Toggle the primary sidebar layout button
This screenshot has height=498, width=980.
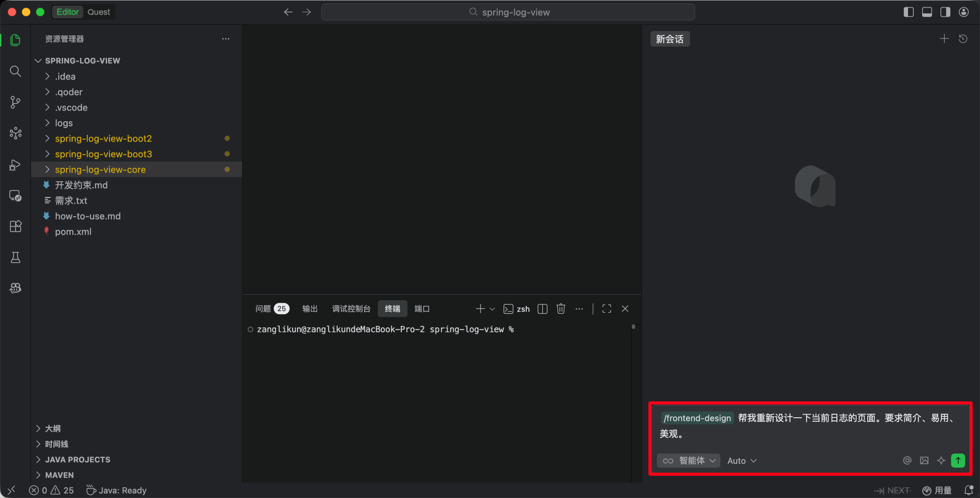pyautogui.click(x=908, y=12)
